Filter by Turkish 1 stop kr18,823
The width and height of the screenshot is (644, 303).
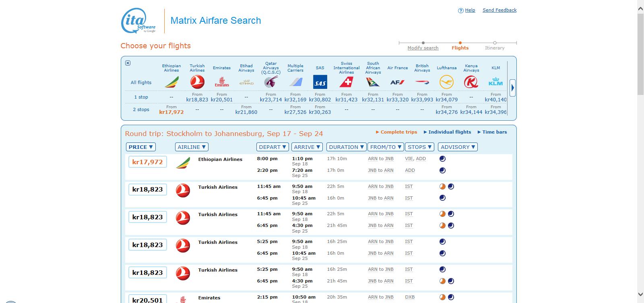pyautogui.click(x=197, y=100)
